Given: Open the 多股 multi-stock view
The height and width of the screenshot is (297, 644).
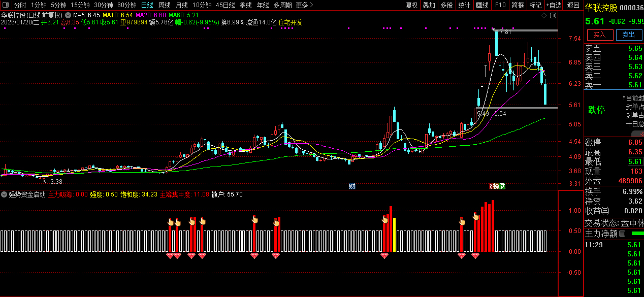Looking at the screenshot, I should click(x=446, y=5).
